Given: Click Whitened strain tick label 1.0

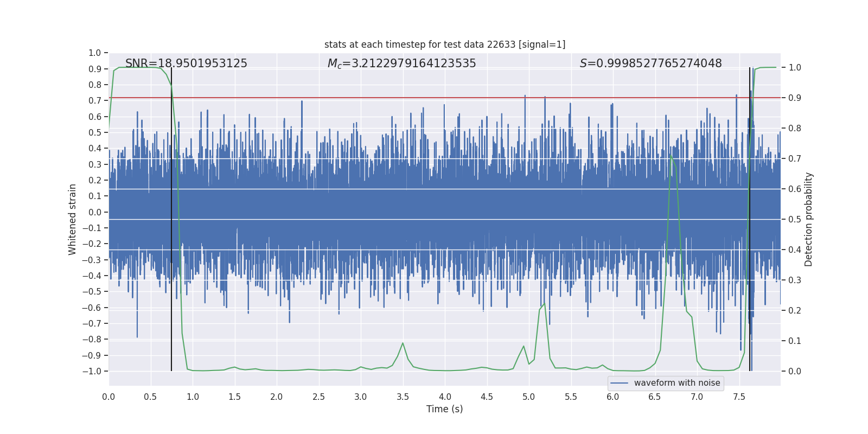Looking at the screenshot, I should (x=95, y=53).
